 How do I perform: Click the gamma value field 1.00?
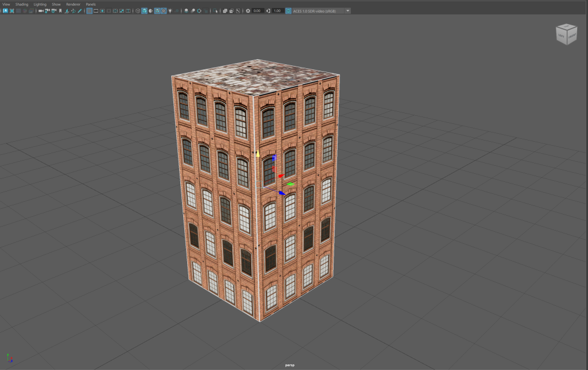277,11
